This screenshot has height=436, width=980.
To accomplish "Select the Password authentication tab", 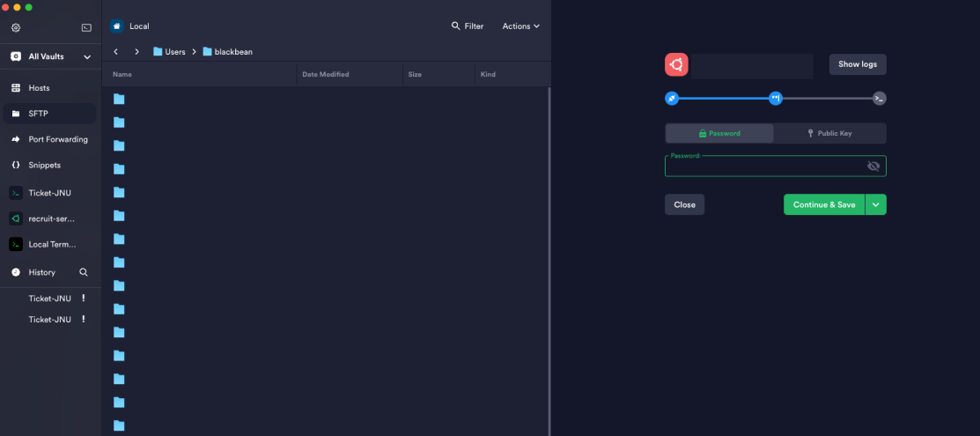I will [719, 133].
